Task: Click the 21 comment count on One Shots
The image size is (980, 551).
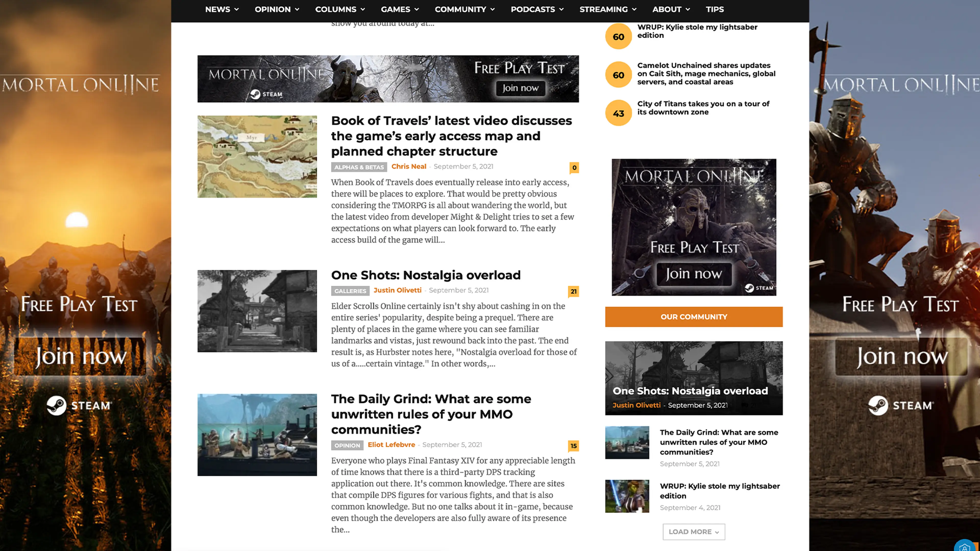Action: coord(573,291)
